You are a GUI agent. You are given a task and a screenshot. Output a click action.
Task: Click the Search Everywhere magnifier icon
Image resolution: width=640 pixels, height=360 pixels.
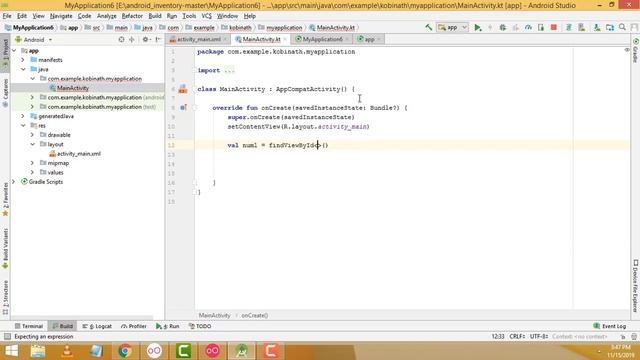(622, 27)
